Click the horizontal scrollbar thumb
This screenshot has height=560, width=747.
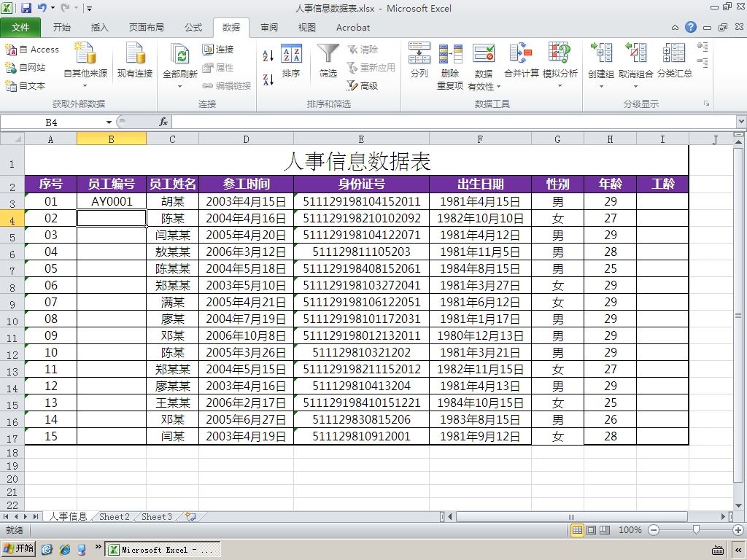point(572,517)
